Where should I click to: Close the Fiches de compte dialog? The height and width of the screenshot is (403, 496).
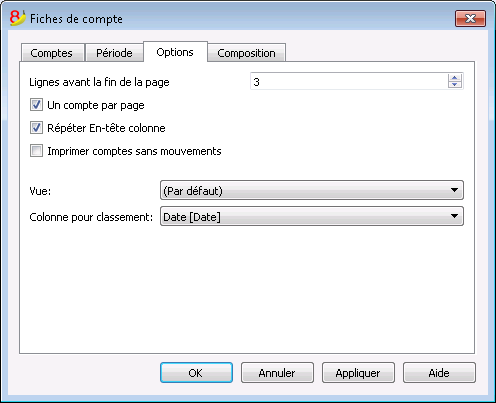pos(470,18)
